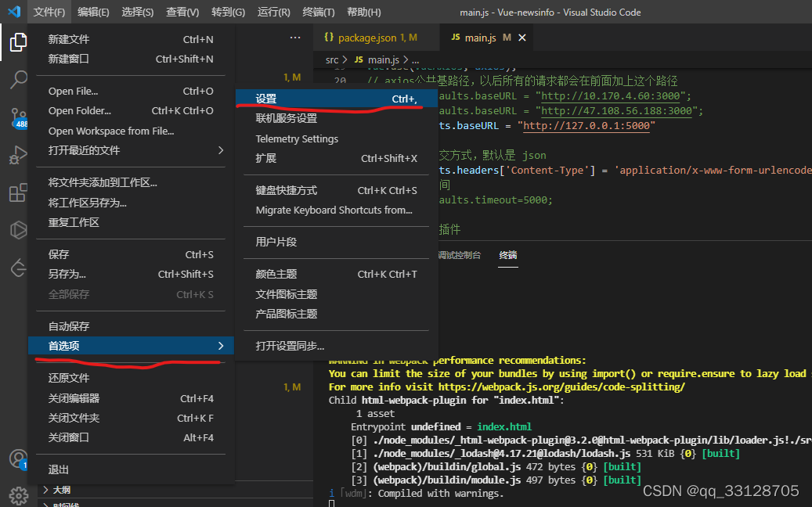
Task: Click the src breadcrumb segment
Action: pyautogui.click(x=332, y=60)
